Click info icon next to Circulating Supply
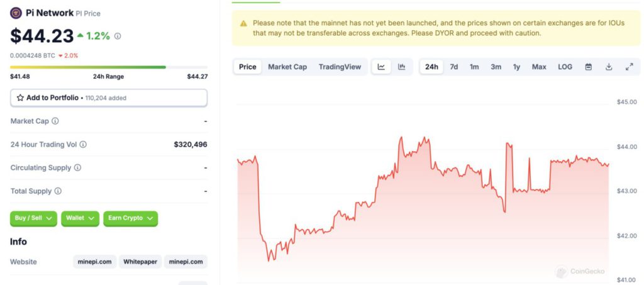The height and width of the screenshot is (285, 644). tap(77, 167)
